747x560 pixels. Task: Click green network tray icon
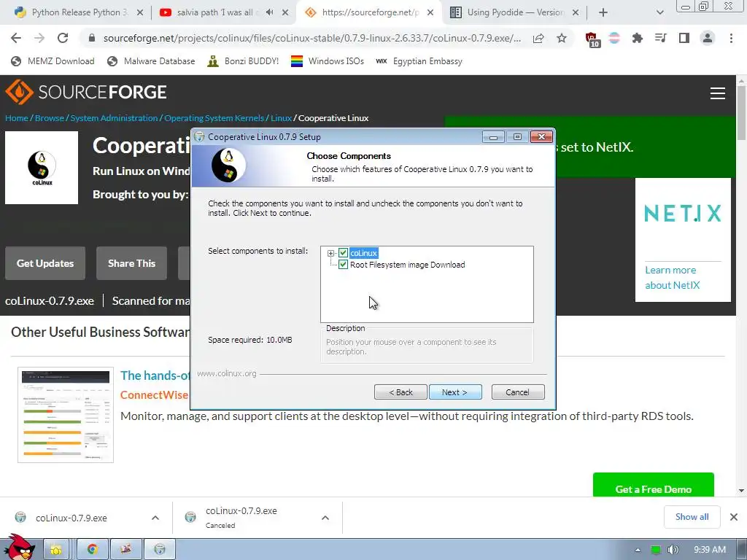[656, 550]
